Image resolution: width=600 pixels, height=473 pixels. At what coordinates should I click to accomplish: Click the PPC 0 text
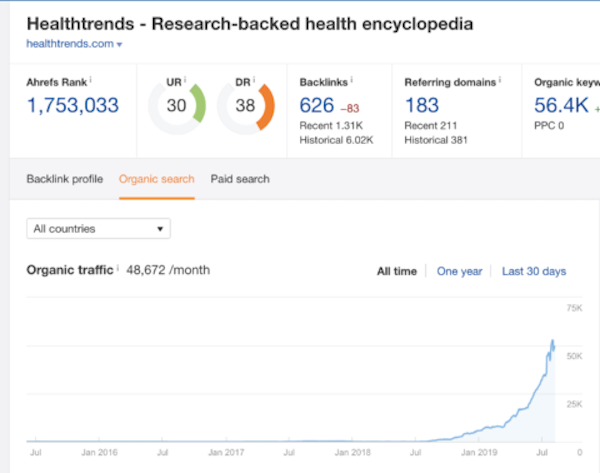(x=549, y=126)
